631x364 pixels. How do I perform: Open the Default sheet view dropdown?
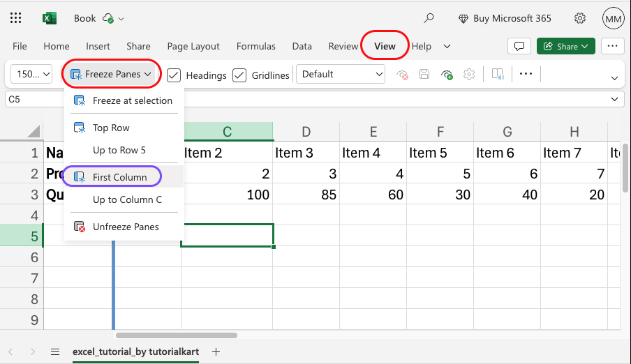click(341, 74)
